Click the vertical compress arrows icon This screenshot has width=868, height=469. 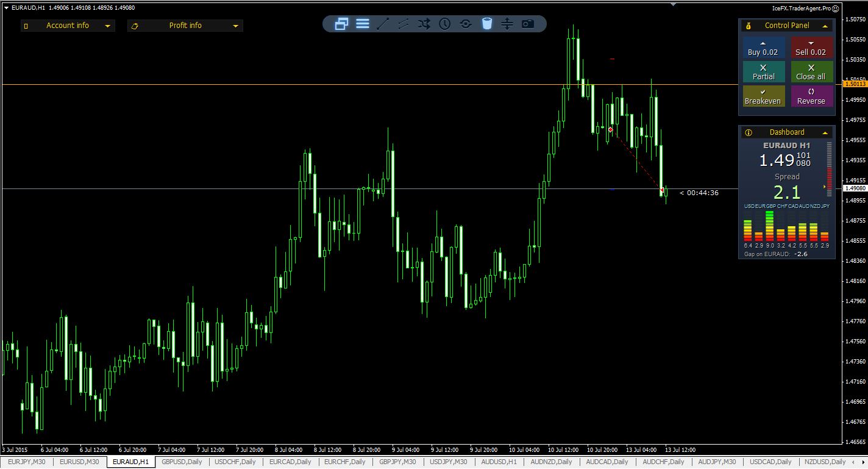(507, 24)
